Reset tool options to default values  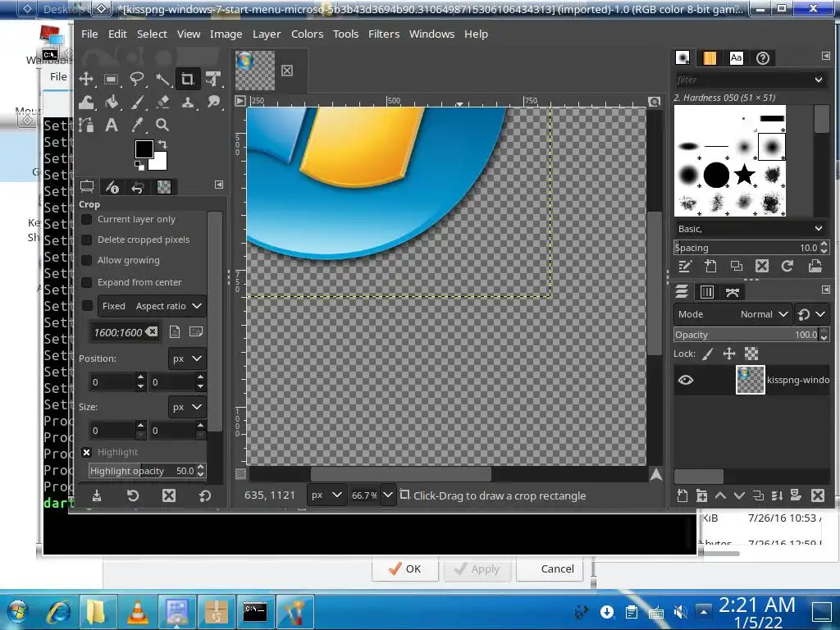(204, 495)
